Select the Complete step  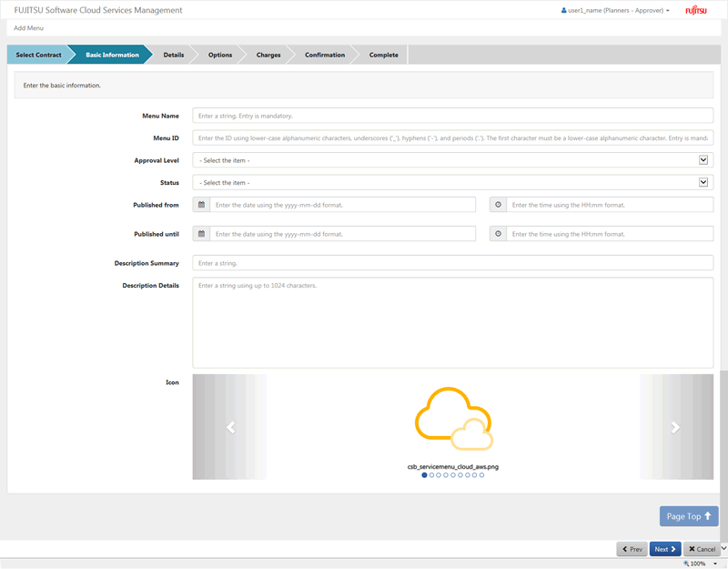pos(383,55)
